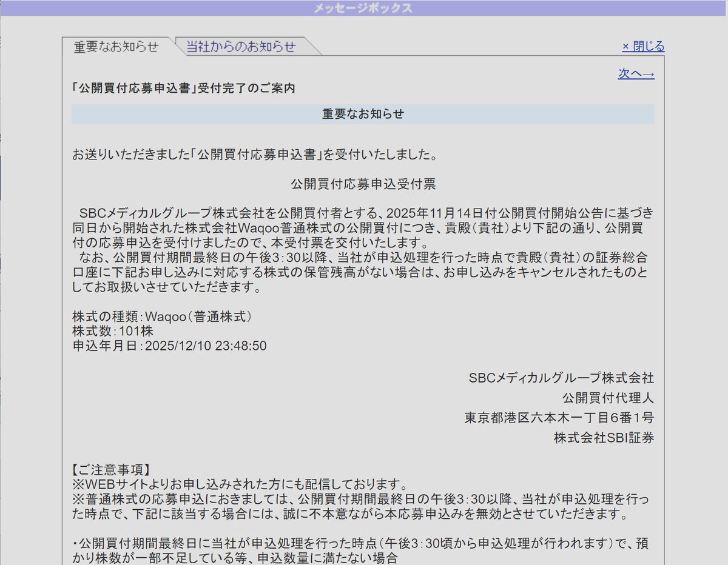Switch to the 重要なお知らせ tab

tap(116, 47)
